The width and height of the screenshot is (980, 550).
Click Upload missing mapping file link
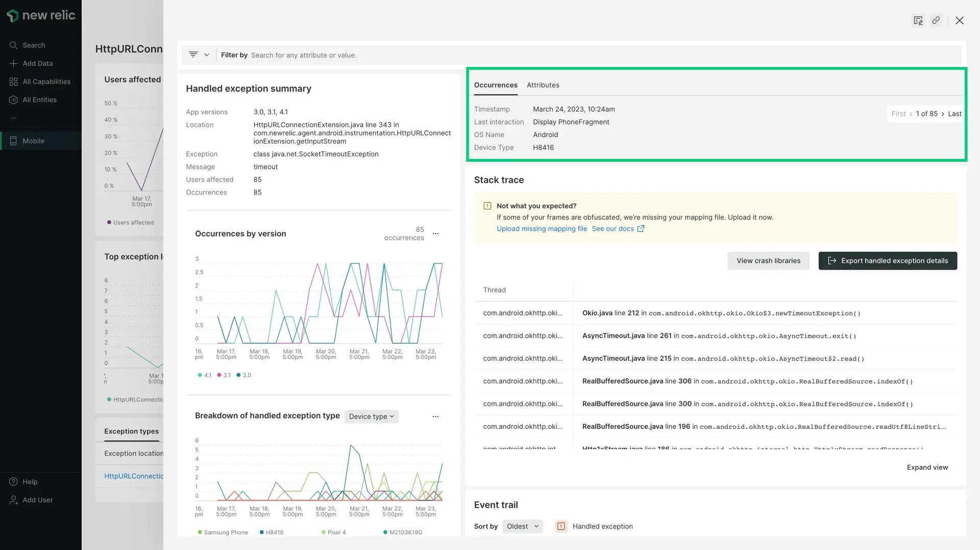(x=542, y=229)
